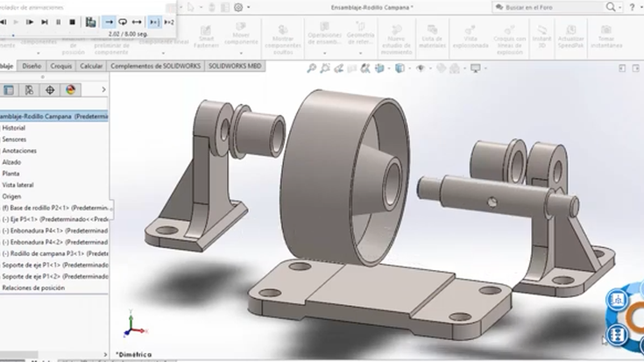The height and width of the screenshot is (362, 644).
Task: Click the Mover componente tool
Action: coord(241,33)
